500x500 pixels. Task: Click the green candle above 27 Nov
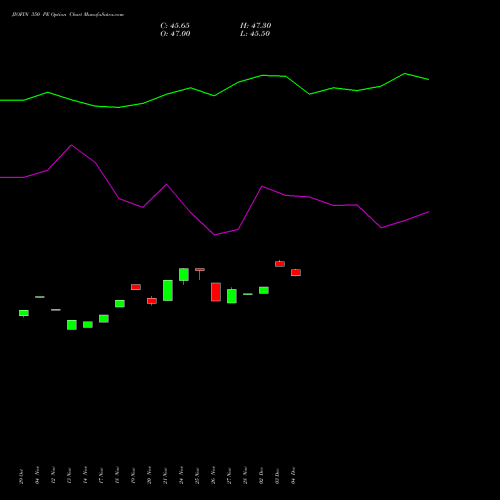232,296
